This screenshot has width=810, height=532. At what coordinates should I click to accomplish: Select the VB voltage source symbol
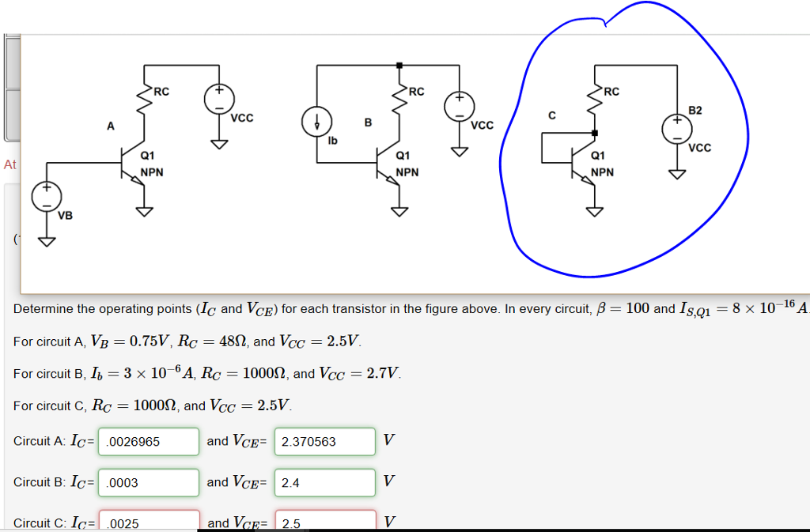coord(47,196)
